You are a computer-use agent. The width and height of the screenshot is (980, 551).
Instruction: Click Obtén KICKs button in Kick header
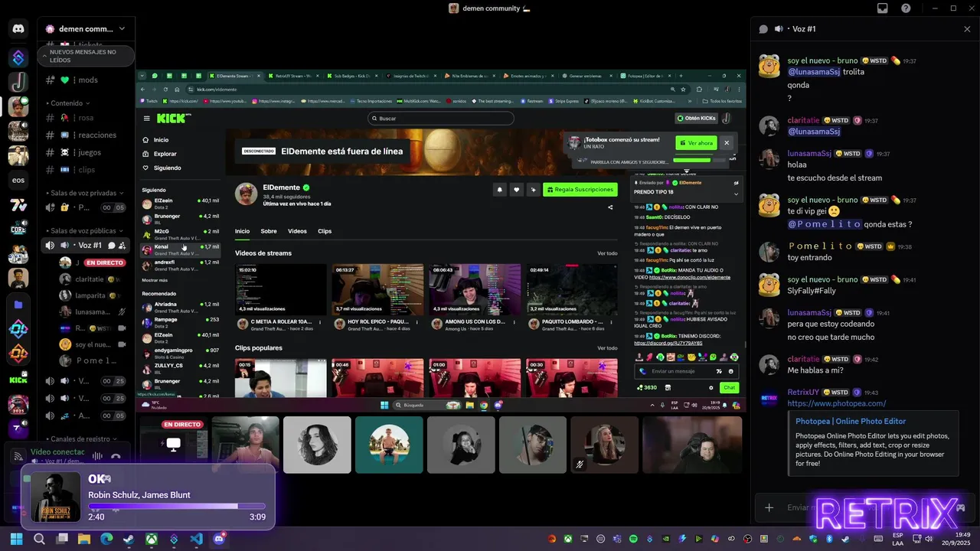point(696,118)
